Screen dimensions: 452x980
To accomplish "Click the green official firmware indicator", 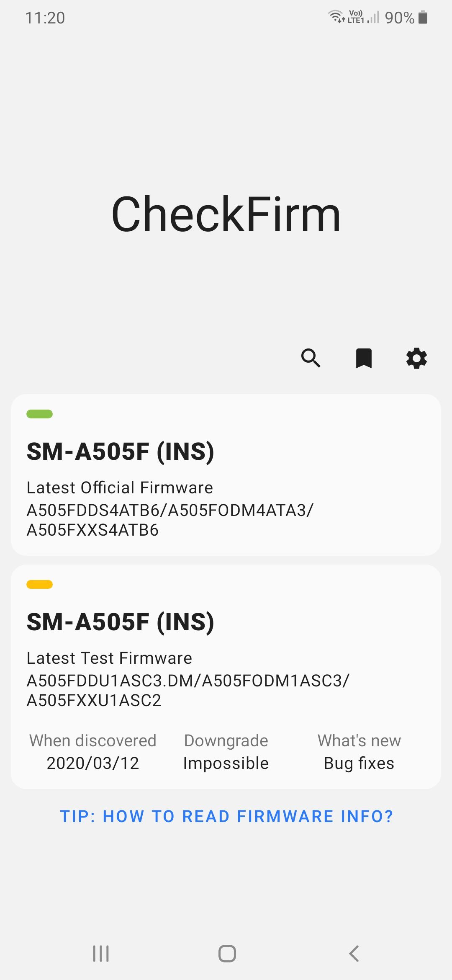I will click(39, 414).
